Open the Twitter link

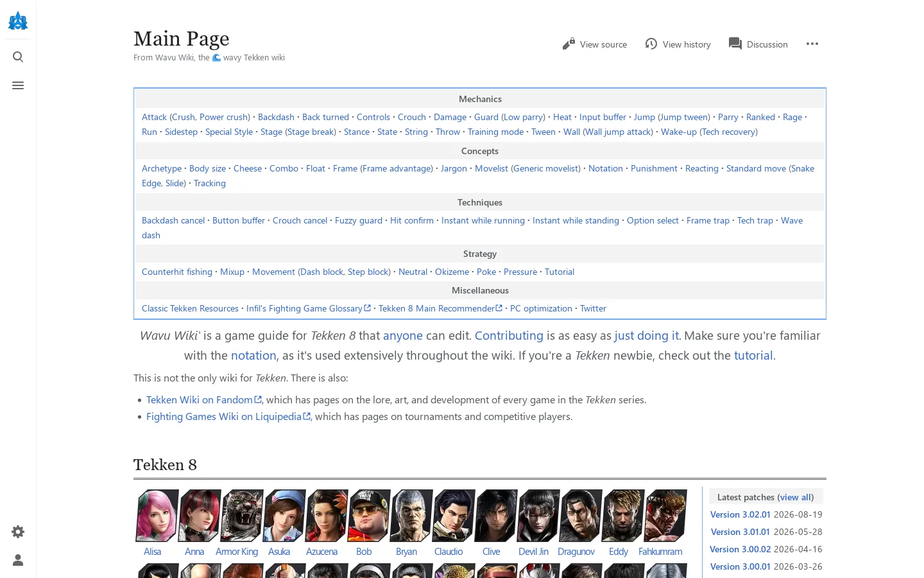point(593,308)
